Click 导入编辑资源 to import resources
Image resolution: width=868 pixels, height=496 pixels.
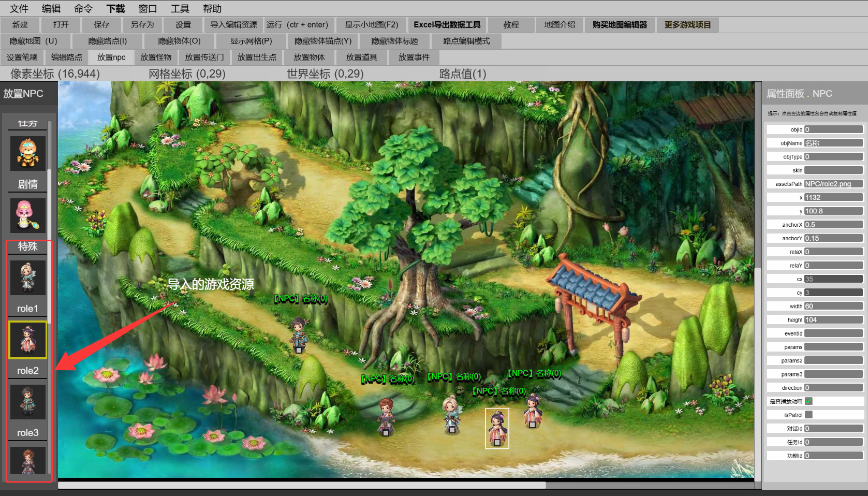233,25
